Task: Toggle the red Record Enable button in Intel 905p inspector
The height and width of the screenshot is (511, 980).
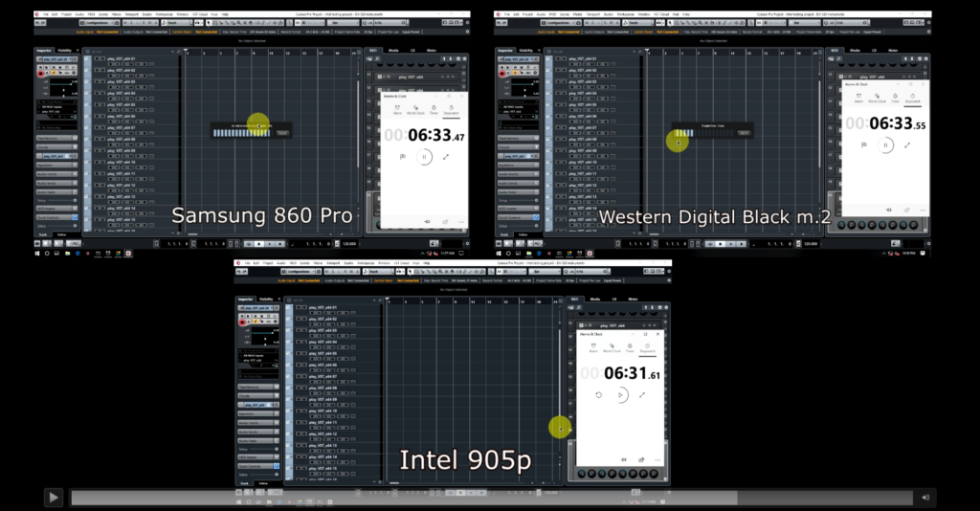Action: click(242, 322)
